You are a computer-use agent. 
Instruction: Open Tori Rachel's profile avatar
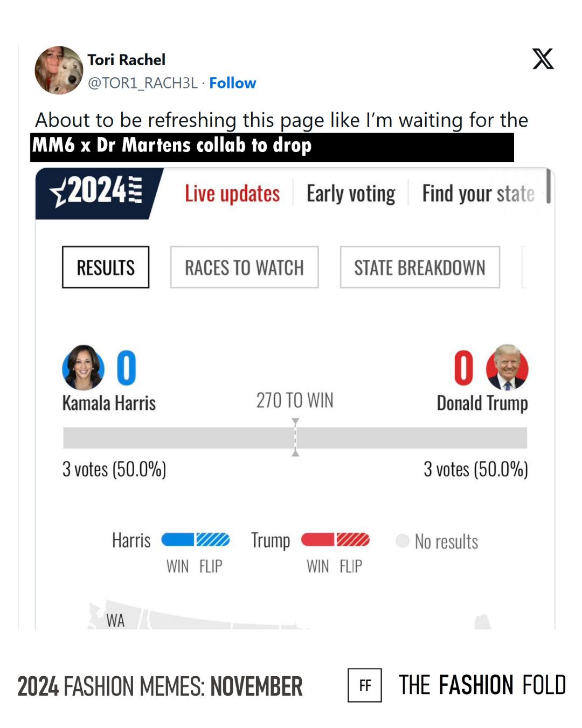point(59,70)
